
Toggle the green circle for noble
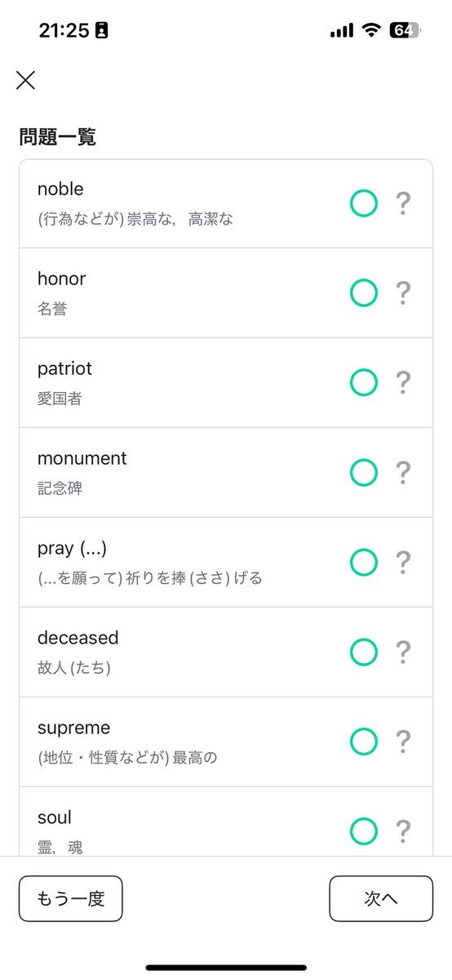tap(364, 203)
